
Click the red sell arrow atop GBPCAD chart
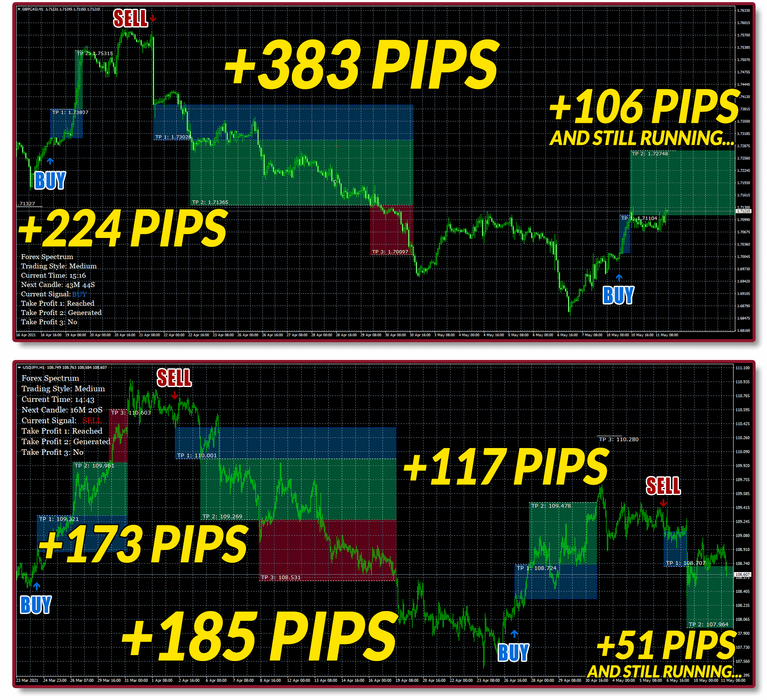click(x=153, y=19)
